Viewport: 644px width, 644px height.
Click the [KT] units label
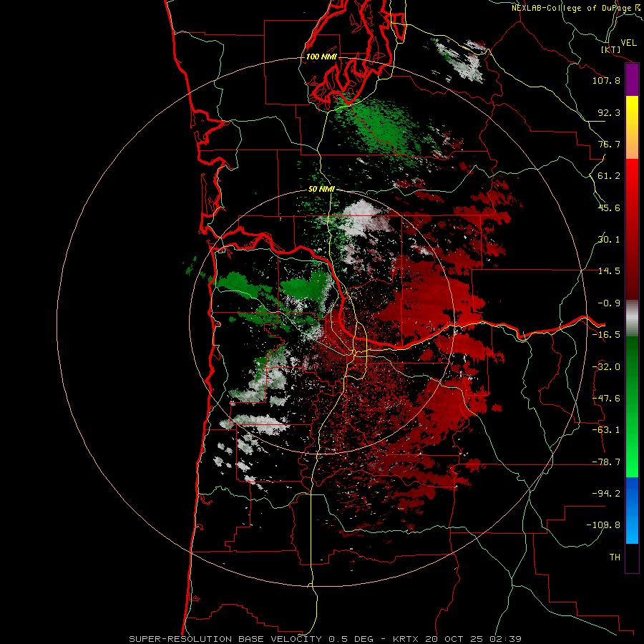[611, 49]
